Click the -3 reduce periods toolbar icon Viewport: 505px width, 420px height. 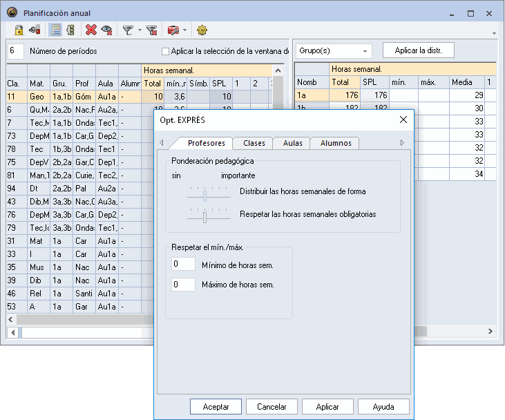(35, 30)
